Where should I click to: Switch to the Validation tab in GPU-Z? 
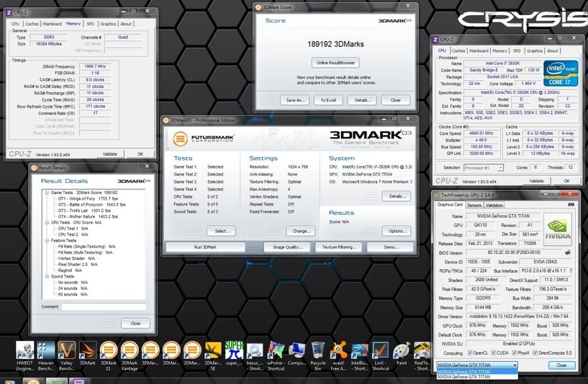(495, 205)
